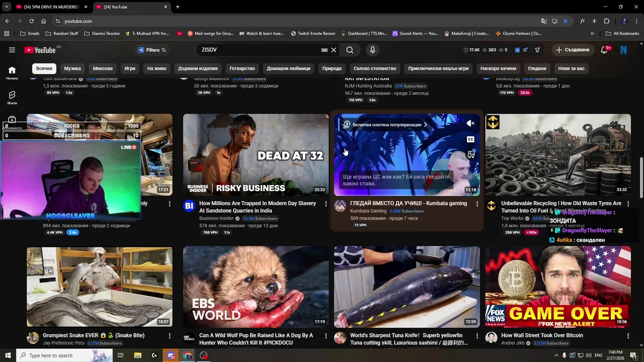Image resolution: width=644 pixels, height=362 pixels.
Task: Open the Windows Start menu
Action: coord(8,355)
